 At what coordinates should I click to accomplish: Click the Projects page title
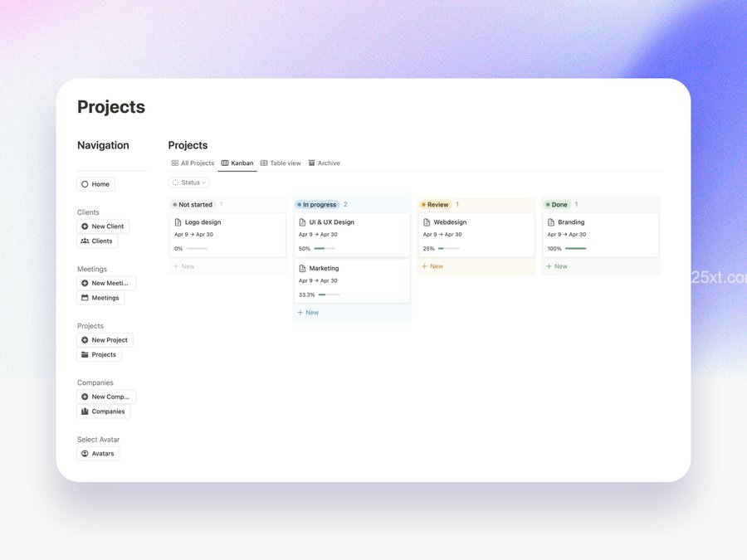pos(111,107)
